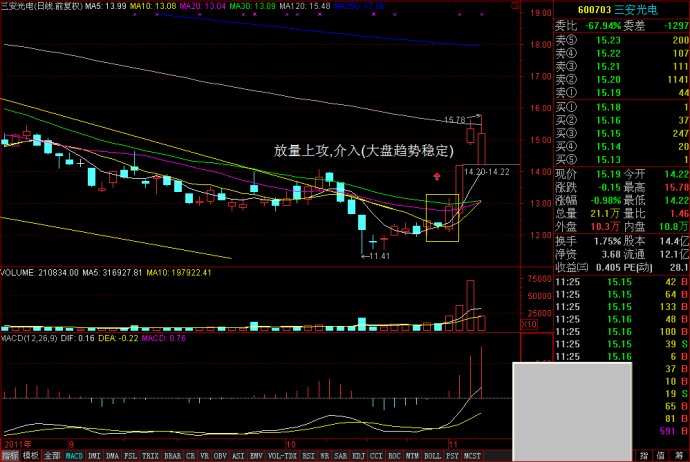
Task: Click the 现价 value 15.19
Action: point(608,174)
